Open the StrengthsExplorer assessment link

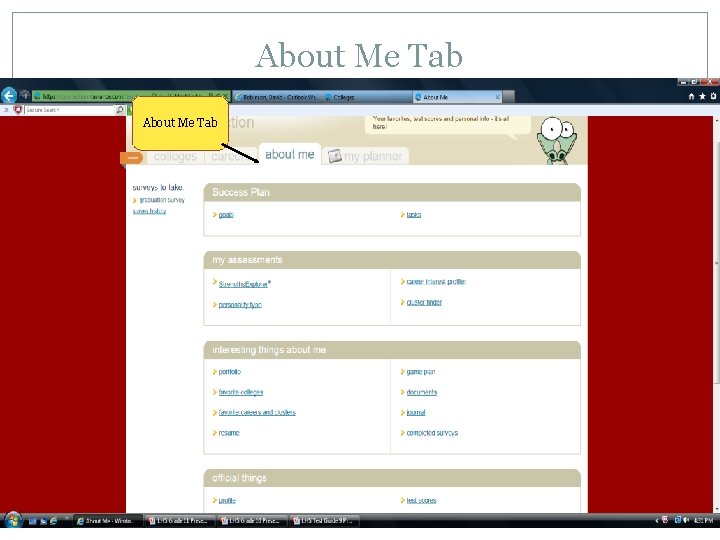tap(243, 284)
